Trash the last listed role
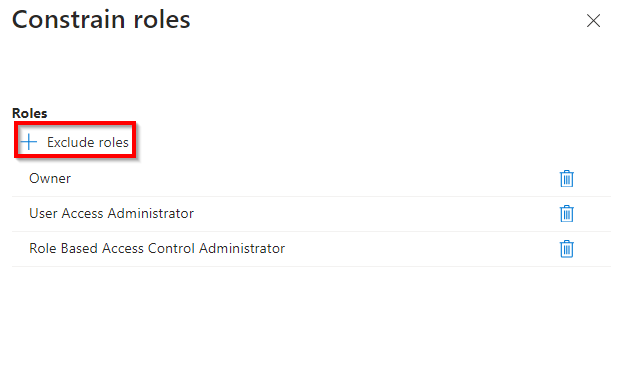 click(x=566, y=249)
